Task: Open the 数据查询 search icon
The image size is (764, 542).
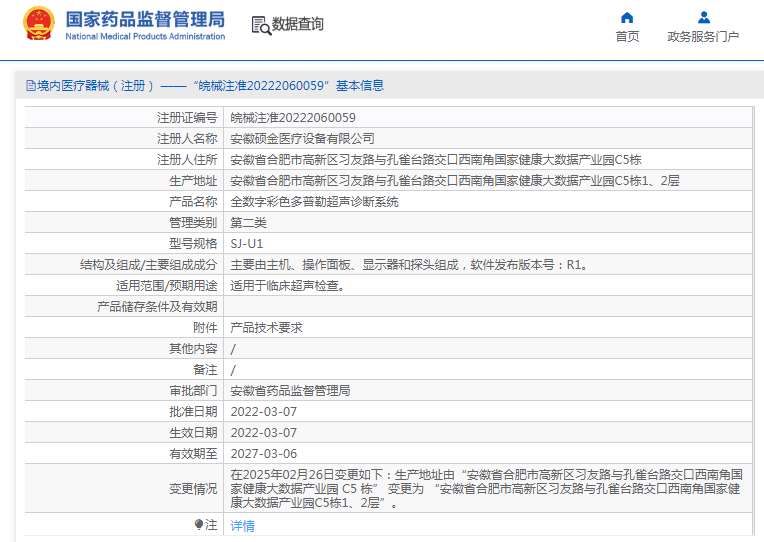Action: (x=261, y=25)
